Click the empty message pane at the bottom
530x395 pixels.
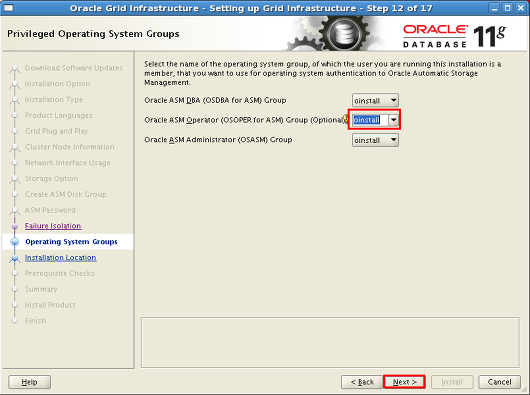point(330,342)
